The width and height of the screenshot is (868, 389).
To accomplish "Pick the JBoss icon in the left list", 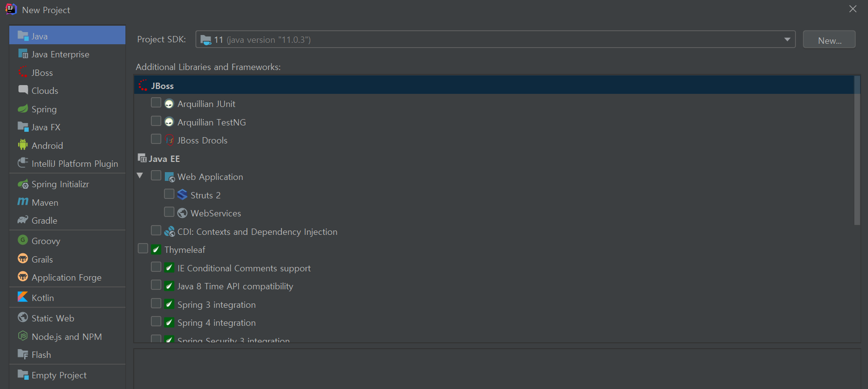I will pos(23,72).
